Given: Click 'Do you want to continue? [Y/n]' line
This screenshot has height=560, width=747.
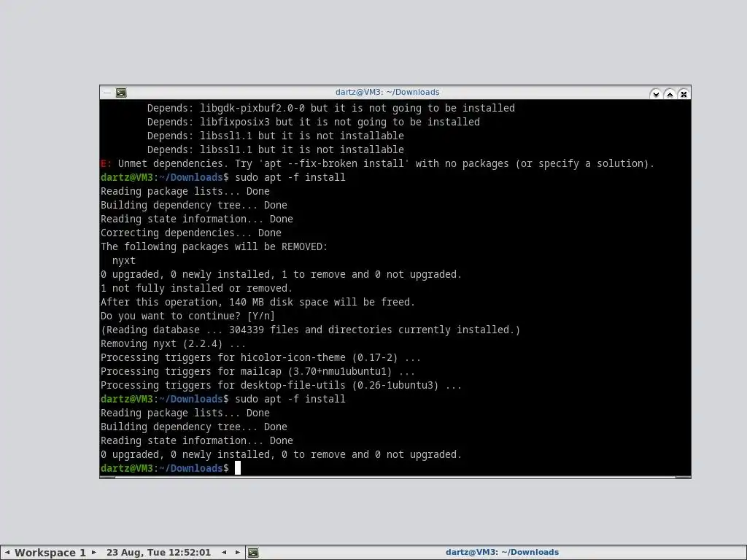Looking at the screenshot, I should [x=187, y=316].
